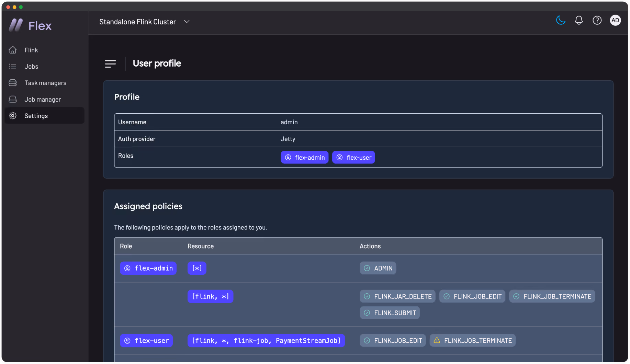Click flex-admin role in Assigned policies table
The image size is (630, 364).
coord(148,269)
